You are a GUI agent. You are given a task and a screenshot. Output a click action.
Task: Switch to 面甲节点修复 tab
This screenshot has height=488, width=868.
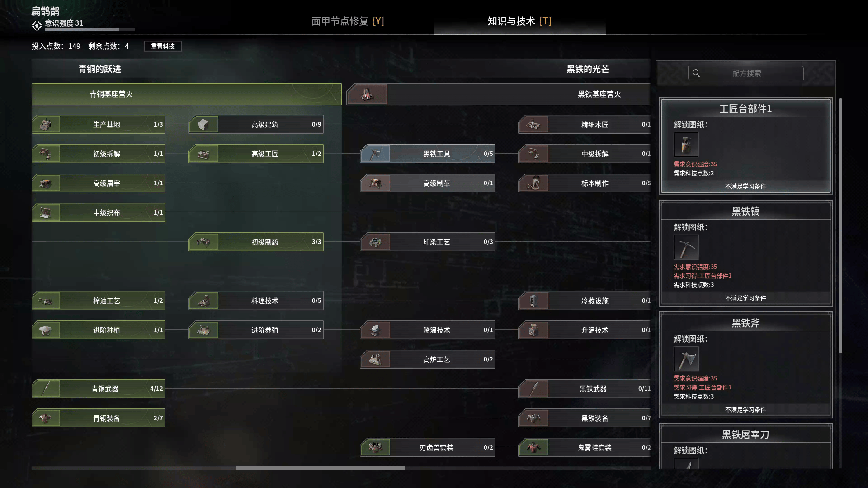pos(348,21)
